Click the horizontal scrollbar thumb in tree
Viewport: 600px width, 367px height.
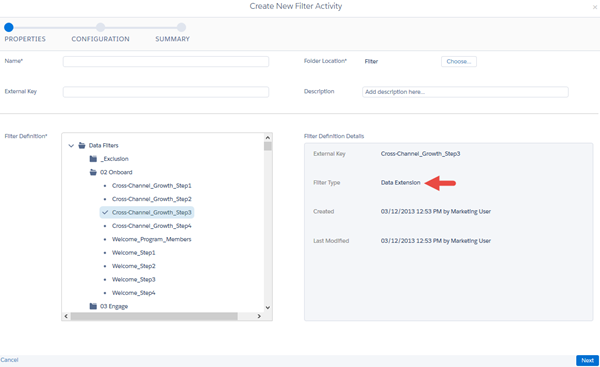154,316
